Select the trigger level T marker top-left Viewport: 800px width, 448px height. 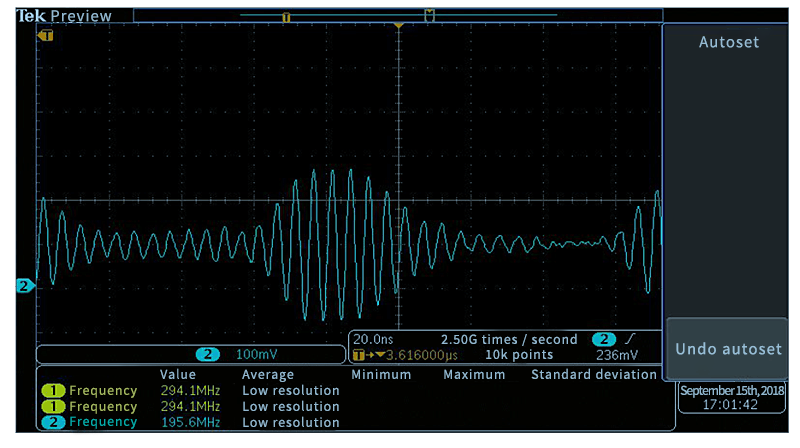[46, 35]
